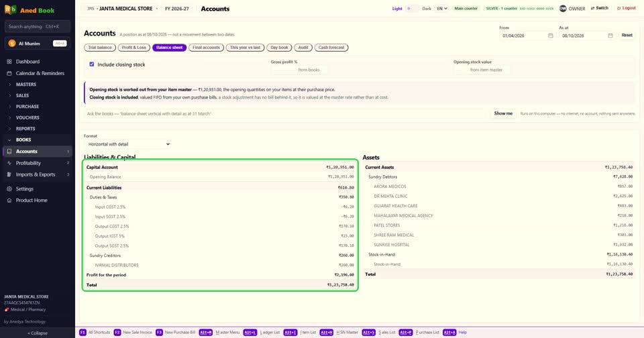
Task: Click the NIRMAL DISTRIBUTORS creditor row
Action: [220, 266]
